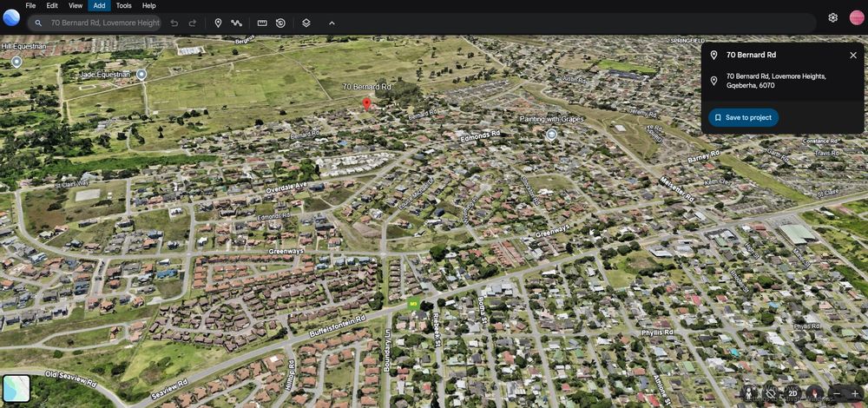The height and width of the screenshot is (408, 868).
Task: Click the Redo arrow in toolbar
Action: (193, 23)
